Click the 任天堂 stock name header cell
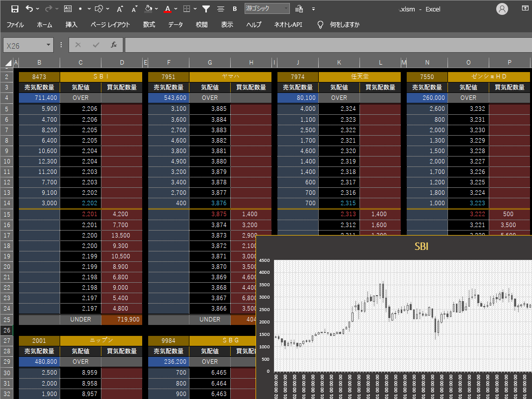This screenshot has width=532, height=399. [x=359, y=77]
